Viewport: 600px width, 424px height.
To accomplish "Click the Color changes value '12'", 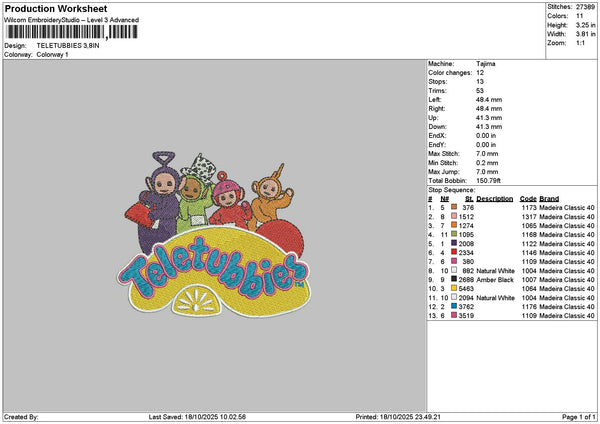I will click(480, 73).
